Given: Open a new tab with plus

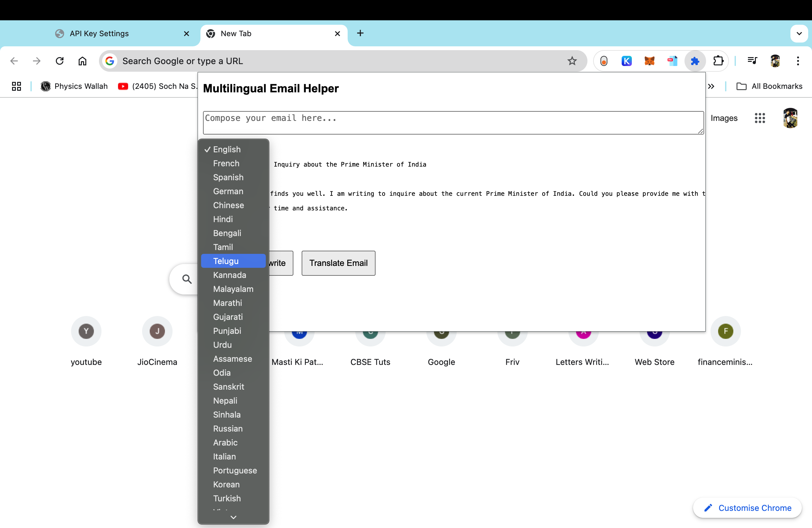Looking at the screenshot, I should [x=360, y=33].
